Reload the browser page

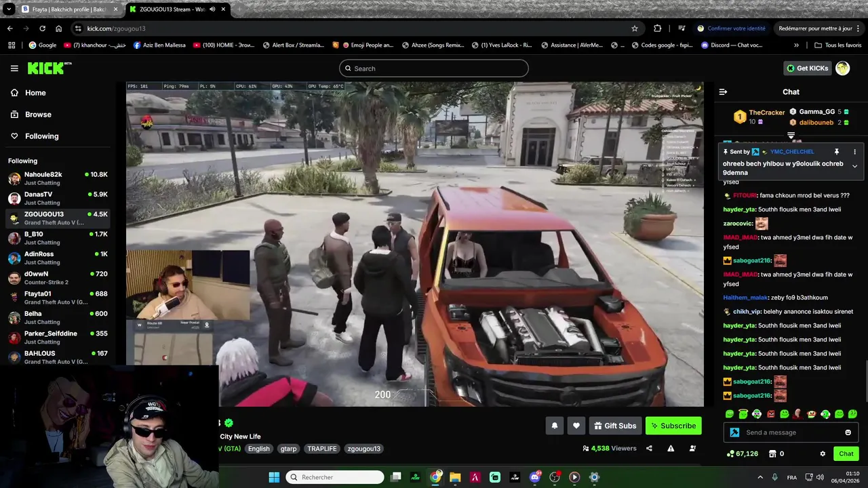(x=42, y=28)
